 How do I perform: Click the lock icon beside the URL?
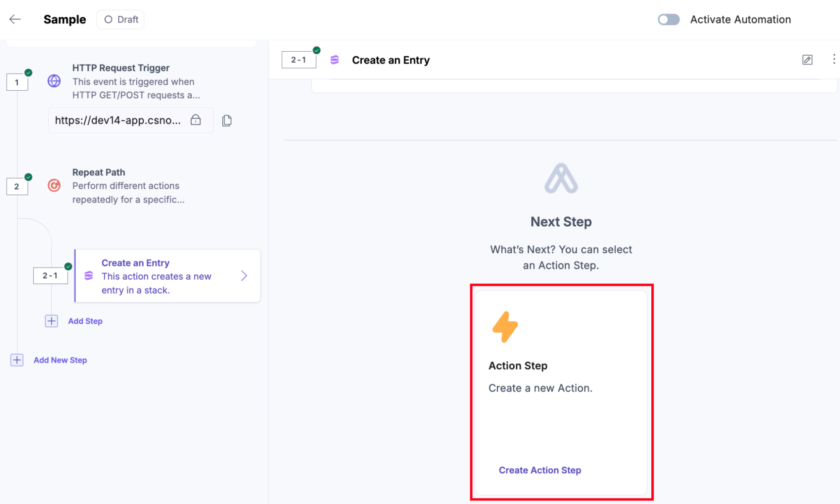click(x=195, y=120)
